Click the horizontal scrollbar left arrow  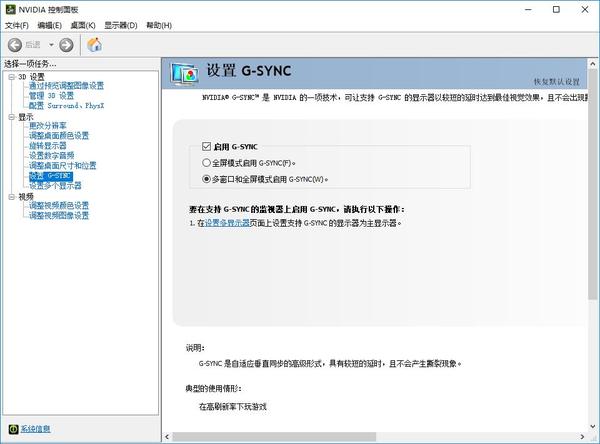(167, 436)
